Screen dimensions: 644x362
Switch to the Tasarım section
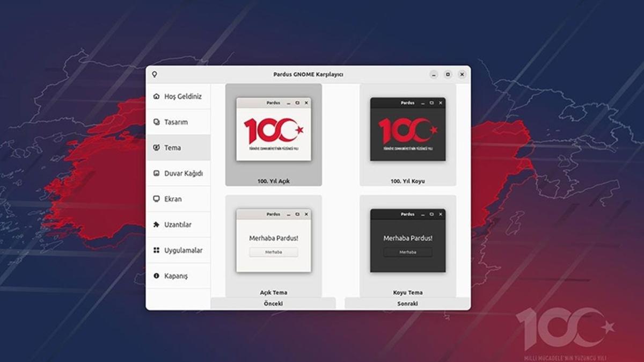(178, 122)
